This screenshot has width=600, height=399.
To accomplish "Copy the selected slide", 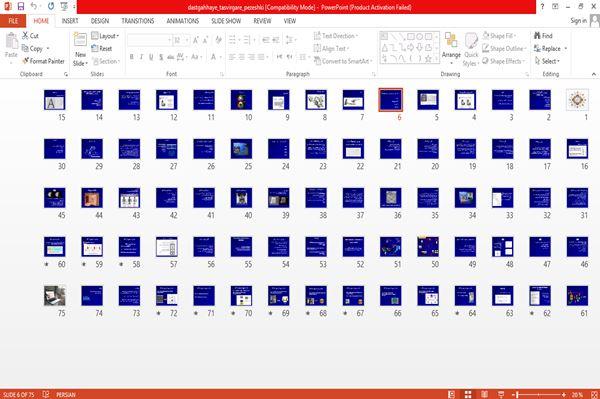I will click(x=33, y=48).
